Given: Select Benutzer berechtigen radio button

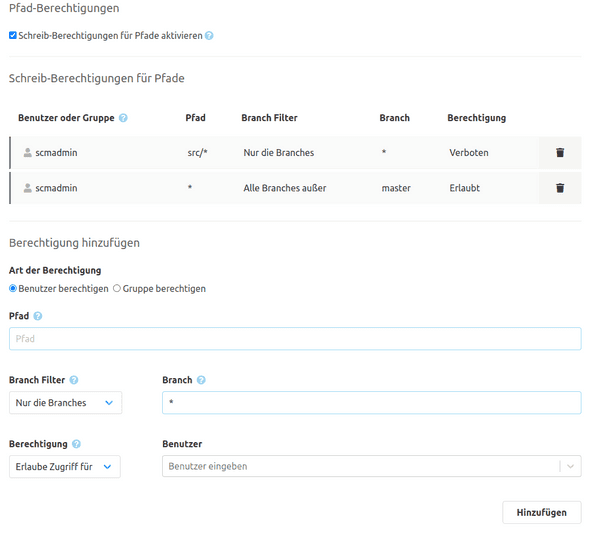Looking at the screenshot, I should pos(13,289).
